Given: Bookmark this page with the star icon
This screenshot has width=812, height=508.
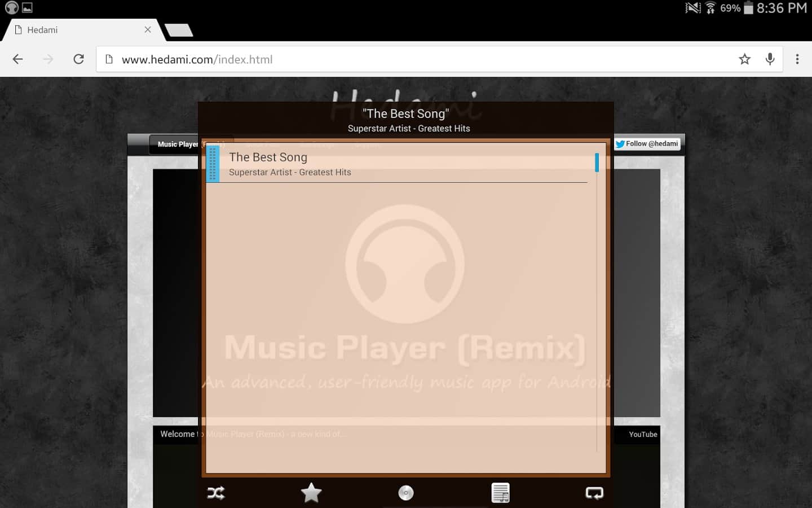Looking at the screenshot, I should pos(744,59).
